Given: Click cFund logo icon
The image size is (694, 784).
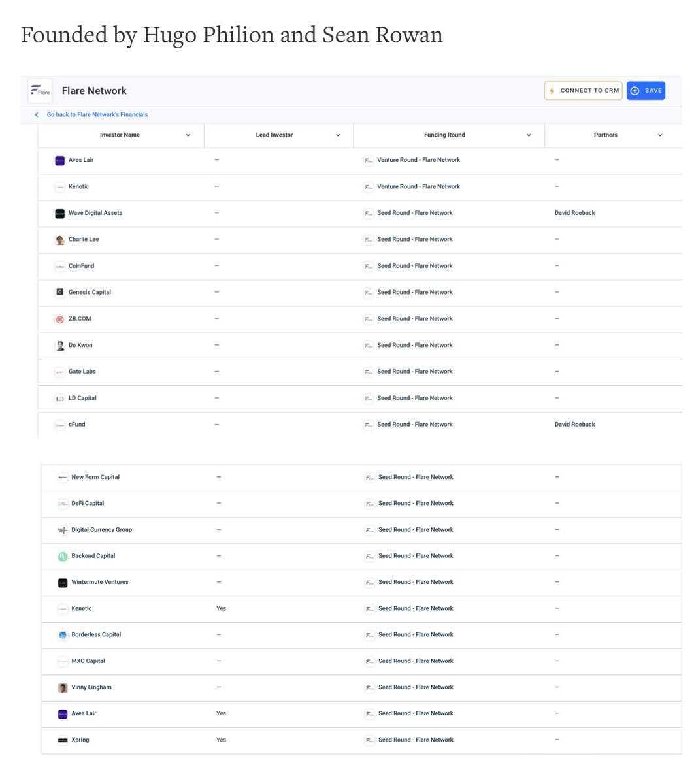Looking at the screenshot, I should (x=60, y=425).
